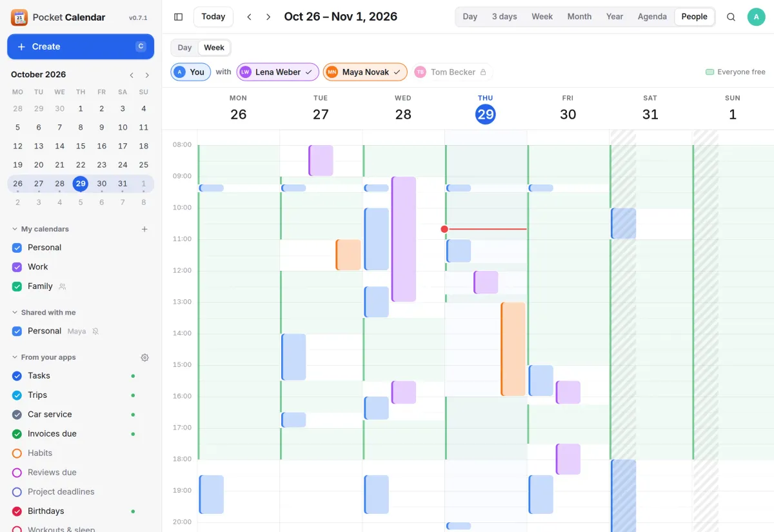The image size is (774, 532).
Task: Enable the Habits calendar
Action: (x=17, y=453)
